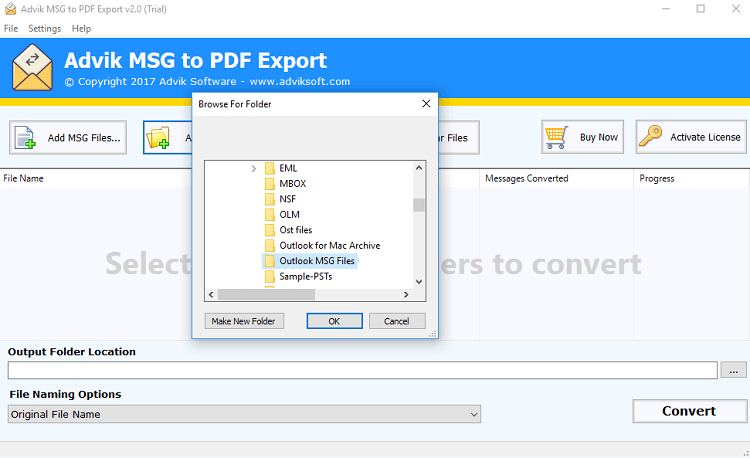Viewport: 750px width, 458px height.
Task: Select the 'OLM' folder name
Action: point(289,215)
